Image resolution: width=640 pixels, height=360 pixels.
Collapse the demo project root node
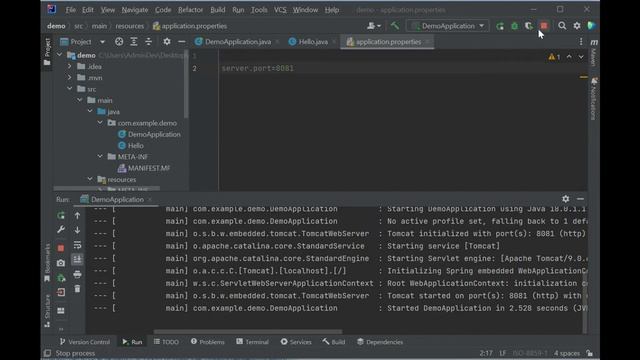coord(60,55)
